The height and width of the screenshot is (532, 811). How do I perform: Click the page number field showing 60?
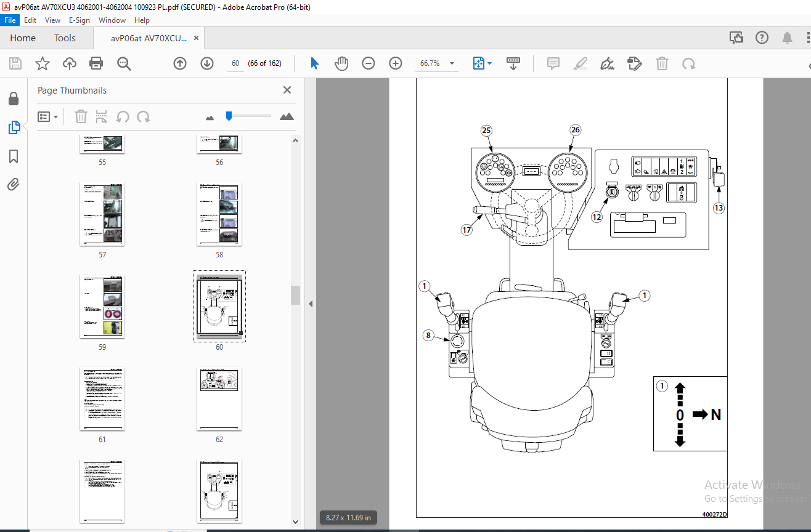pyautogui.click(x=235, y=63)
